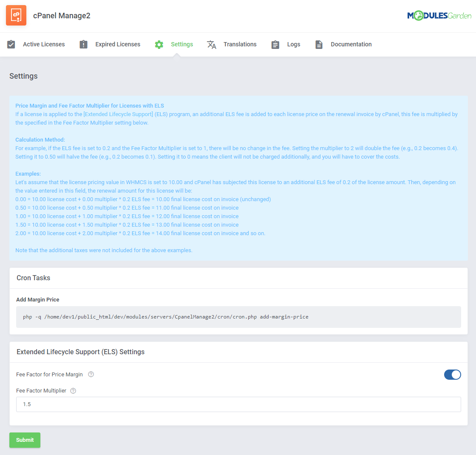Click the Documentation file icon
Viewport: 476px width, 455px height.
point(319,45)
